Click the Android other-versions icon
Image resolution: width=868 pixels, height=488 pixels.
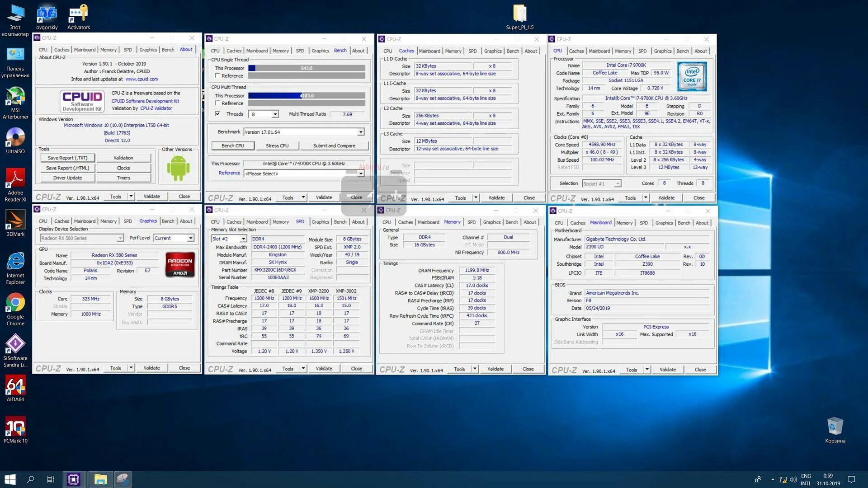[x=178, y=168]
